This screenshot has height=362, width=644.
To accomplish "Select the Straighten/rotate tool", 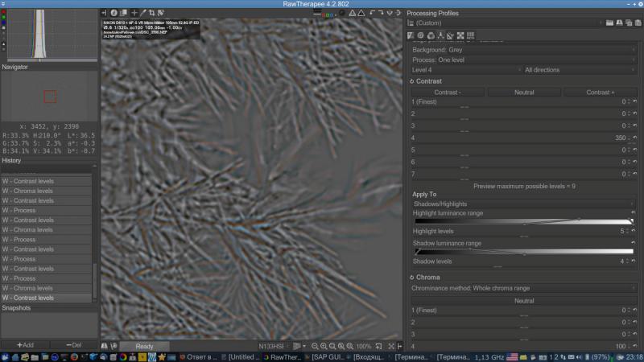I will [160, 13].
